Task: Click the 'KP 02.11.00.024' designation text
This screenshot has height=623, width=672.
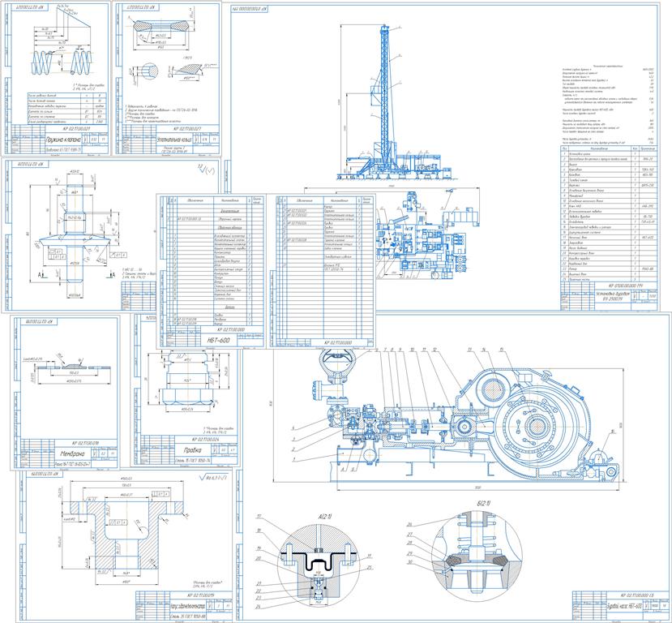Action: click(x=205, y=440)
